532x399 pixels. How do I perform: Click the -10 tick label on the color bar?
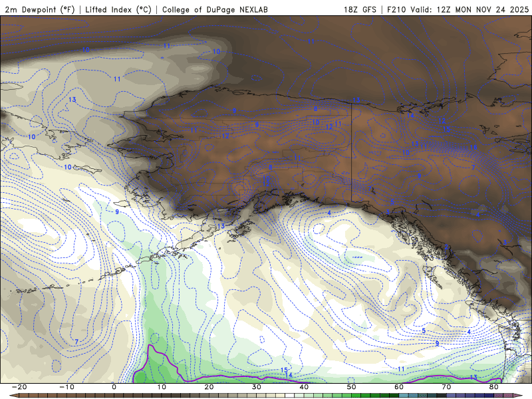pyautogui.click(x=66, y=387)
